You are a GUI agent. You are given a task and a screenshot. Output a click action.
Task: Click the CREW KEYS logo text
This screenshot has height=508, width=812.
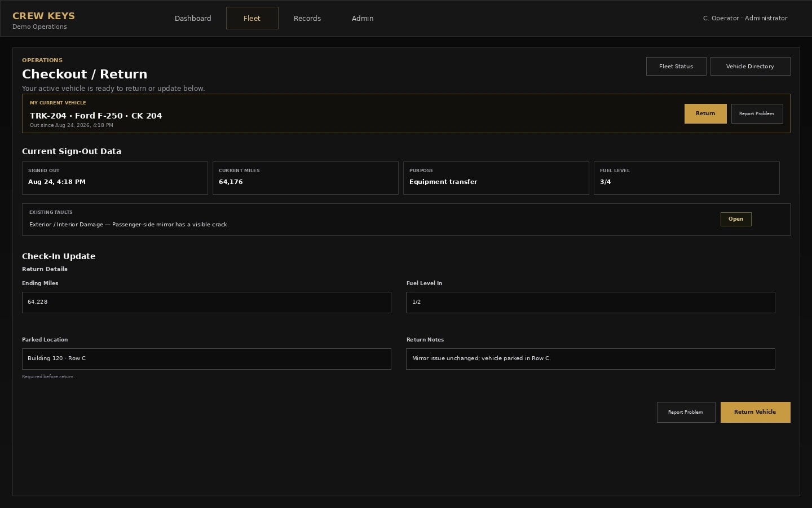pos(43,16)
